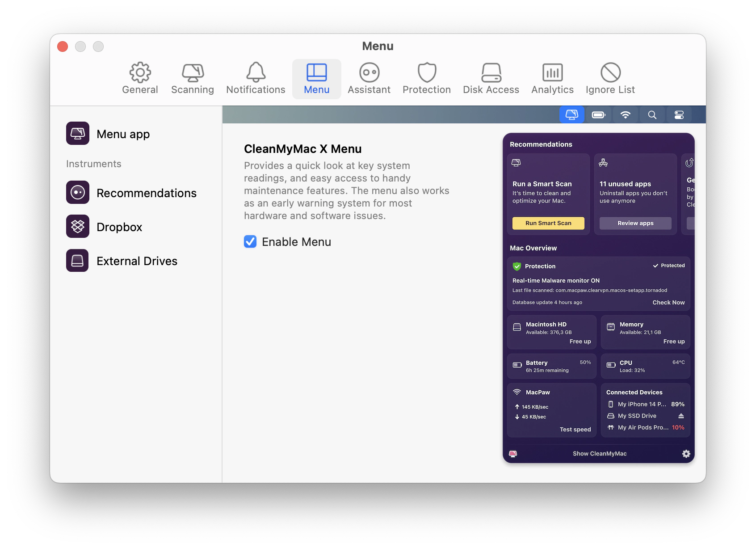This screenshot has width=756, height=549.
Task: Click the Run Smart Scan button
Action: click(548, 223)
